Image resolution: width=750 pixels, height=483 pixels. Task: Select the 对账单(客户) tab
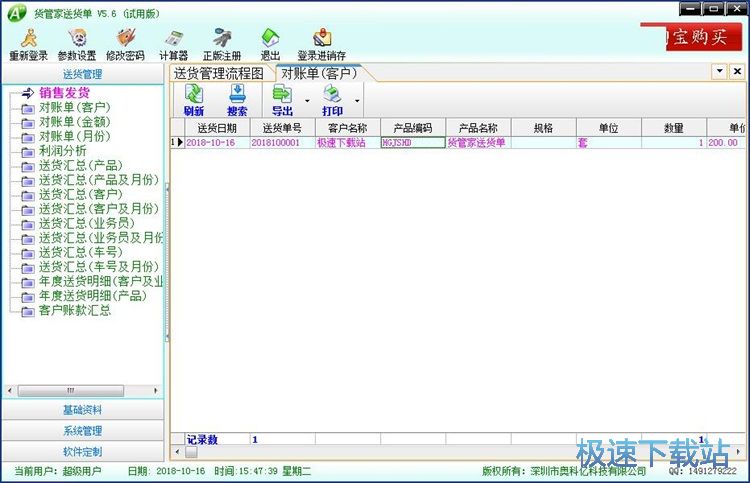(319, 73)
